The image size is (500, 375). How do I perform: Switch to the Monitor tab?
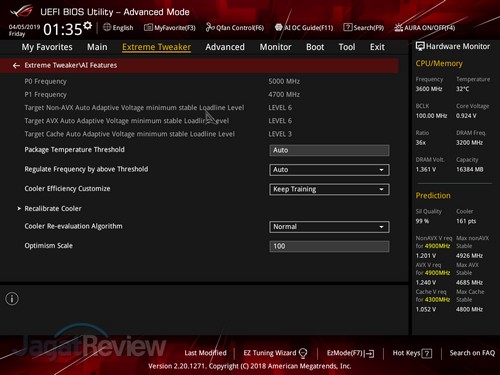click(275, 47)
